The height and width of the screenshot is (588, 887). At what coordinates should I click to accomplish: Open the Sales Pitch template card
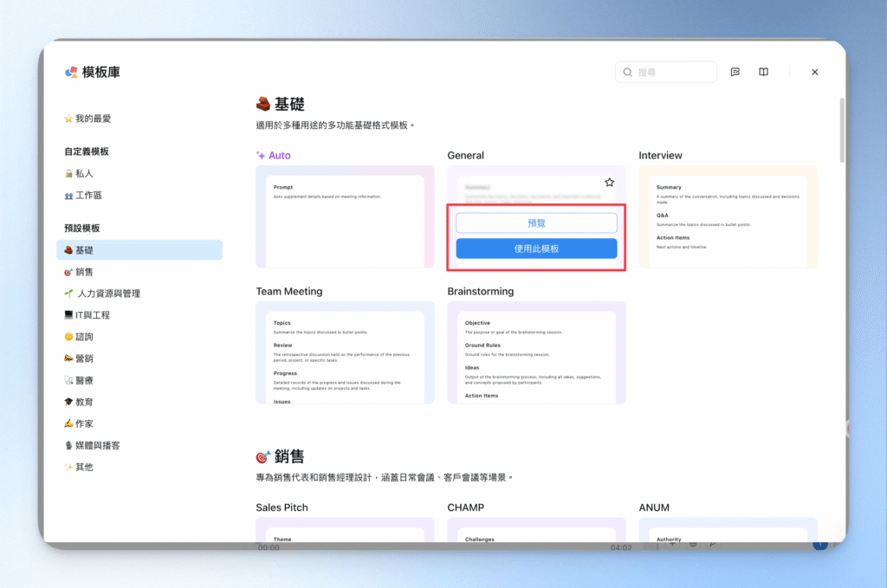tap(345, 530)
